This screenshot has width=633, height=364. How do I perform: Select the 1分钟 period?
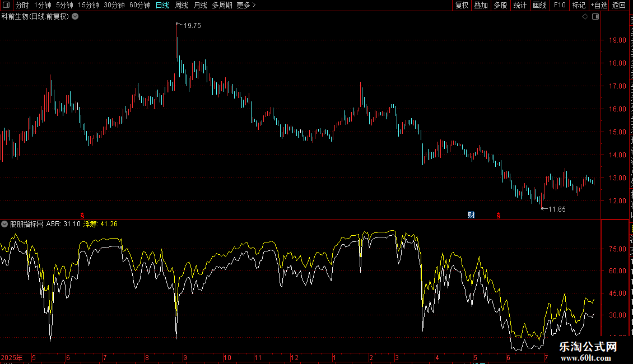coord(43,5)
